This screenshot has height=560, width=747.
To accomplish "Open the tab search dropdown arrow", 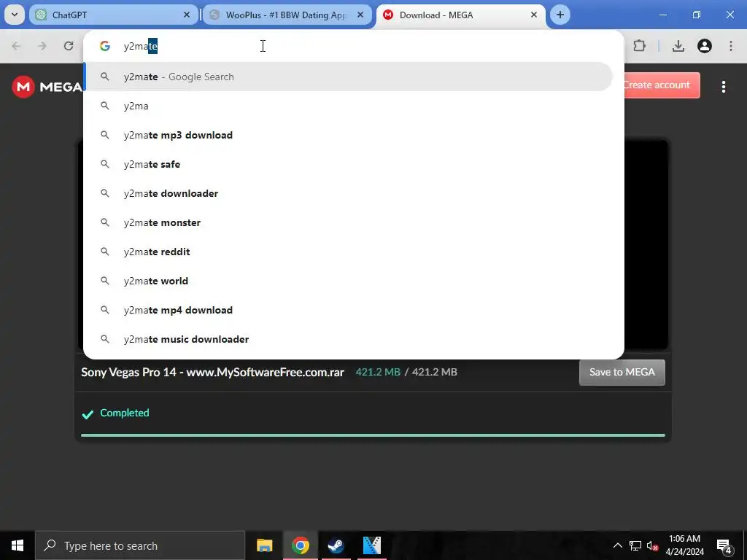I will click(15, 15).
